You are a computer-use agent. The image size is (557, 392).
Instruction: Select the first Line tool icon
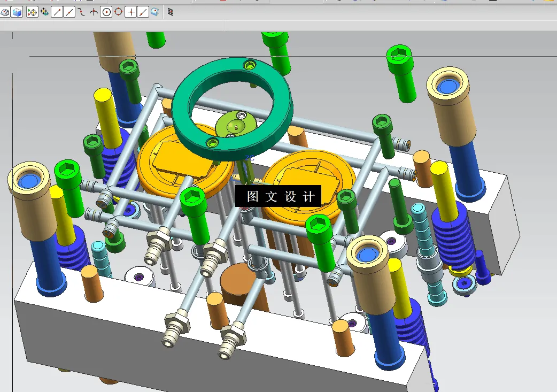tap(56, 12)
